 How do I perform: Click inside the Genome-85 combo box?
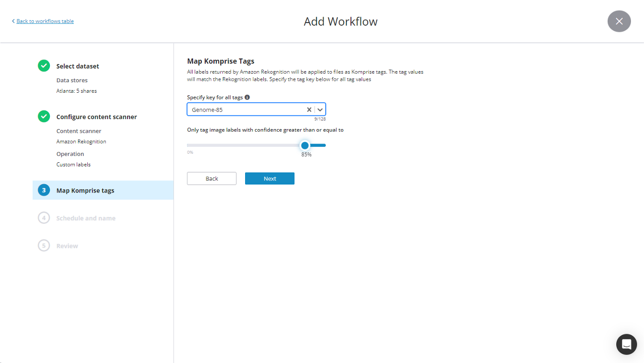(x=245, y=109)
